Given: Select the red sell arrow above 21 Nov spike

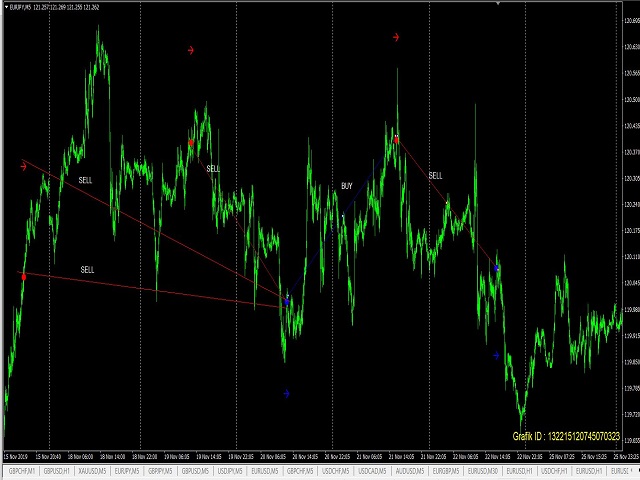Looking at the screenshot, I should point(396,38).
